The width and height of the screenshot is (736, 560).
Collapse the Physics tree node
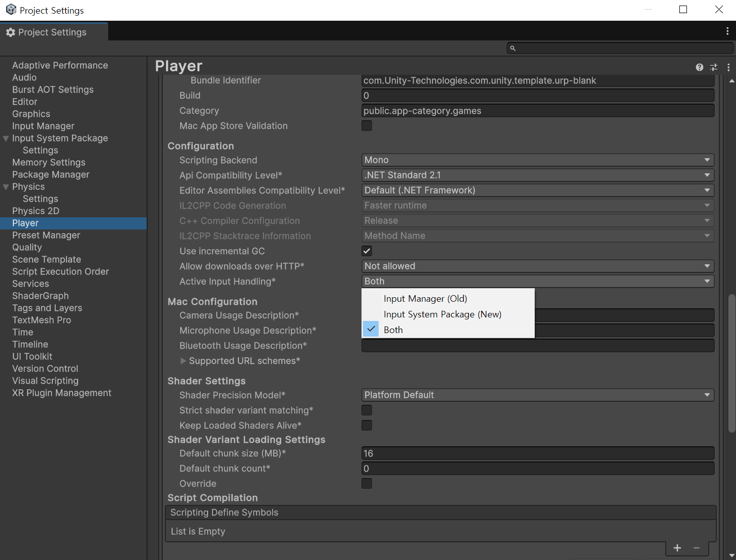tap(6, 186)
